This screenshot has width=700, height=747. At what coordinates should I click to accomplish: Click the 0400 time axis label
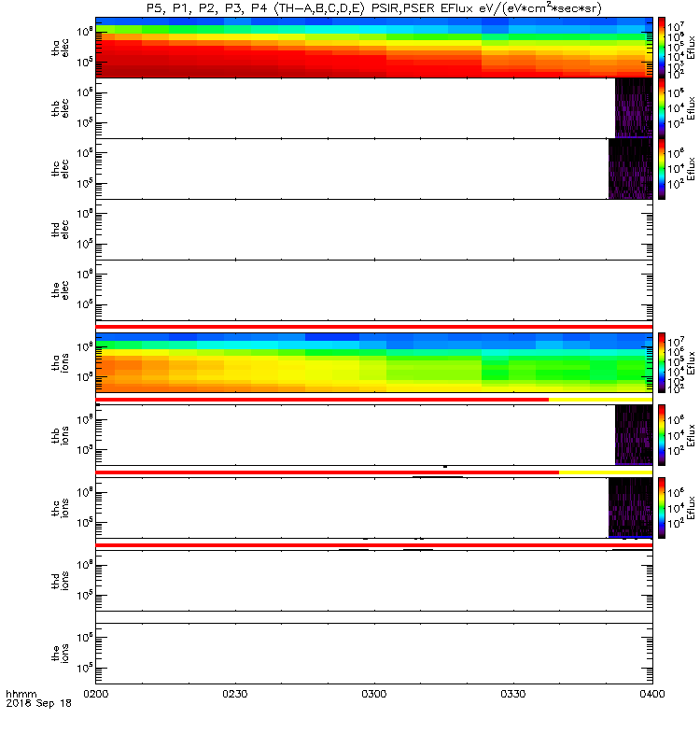(651, 694)
